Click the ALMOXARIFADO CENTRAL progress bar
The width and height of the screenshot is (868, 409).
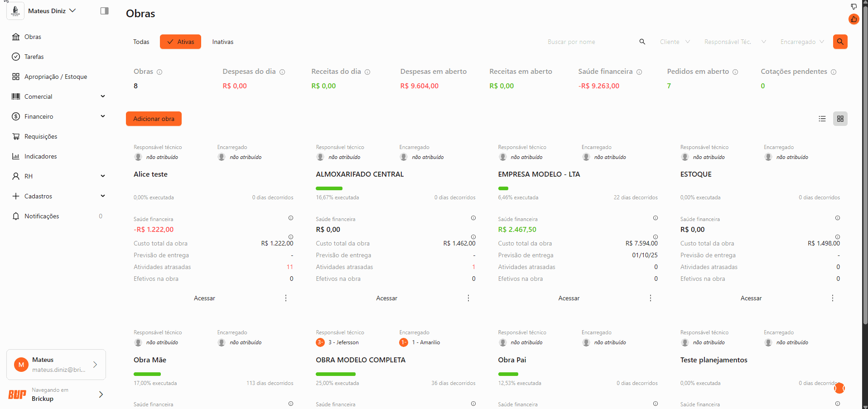pyautogui.click(x=329, y=188)
